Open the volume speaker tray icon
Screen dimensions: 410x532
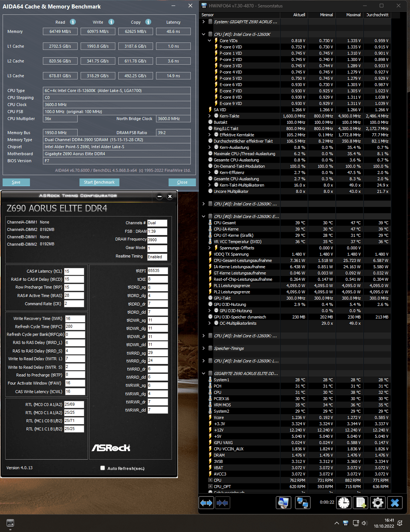[x=365, y=523]
